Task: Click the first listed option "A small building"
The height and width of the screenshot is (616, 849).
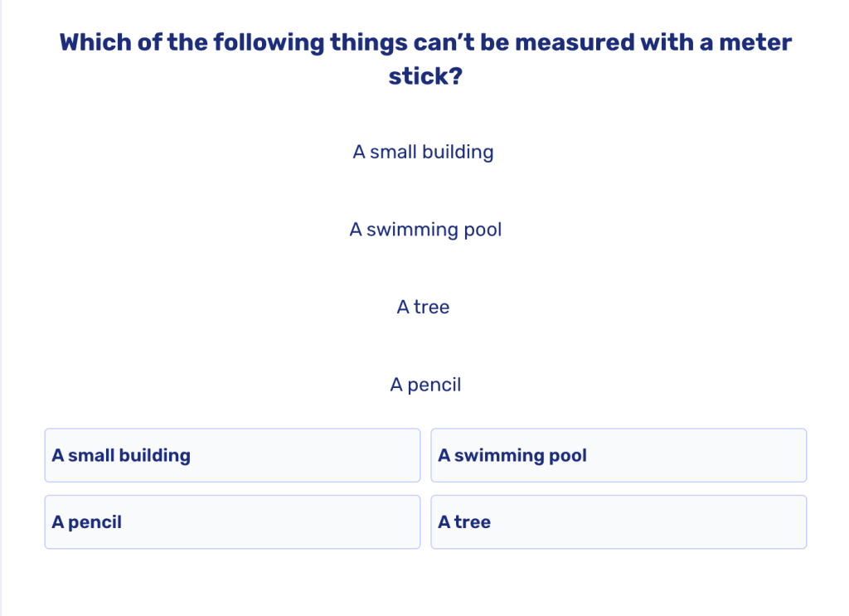Action: click(424, 152)
